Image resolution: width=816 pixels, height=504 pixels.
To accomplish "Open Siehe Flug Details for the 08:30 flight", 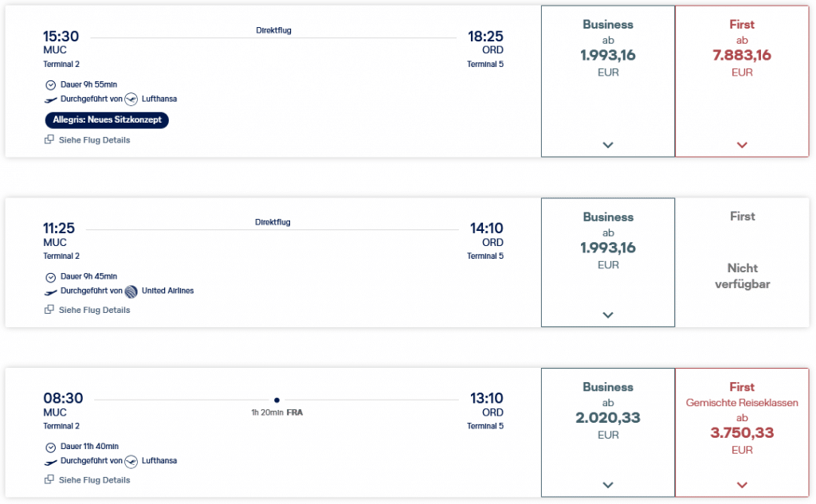I will pyautogui.click(x=94, y=480).
